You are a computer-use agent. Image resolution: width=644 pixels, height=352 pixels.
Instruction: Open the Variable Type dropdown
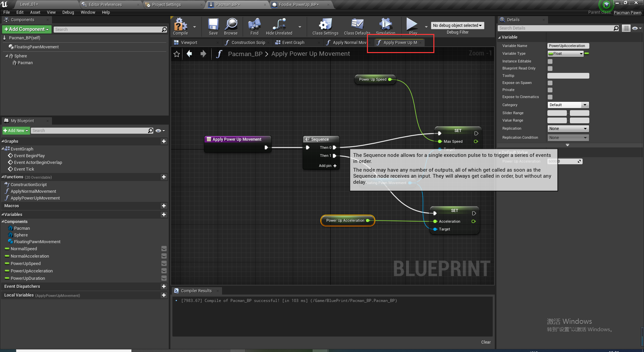click(565, 53)
